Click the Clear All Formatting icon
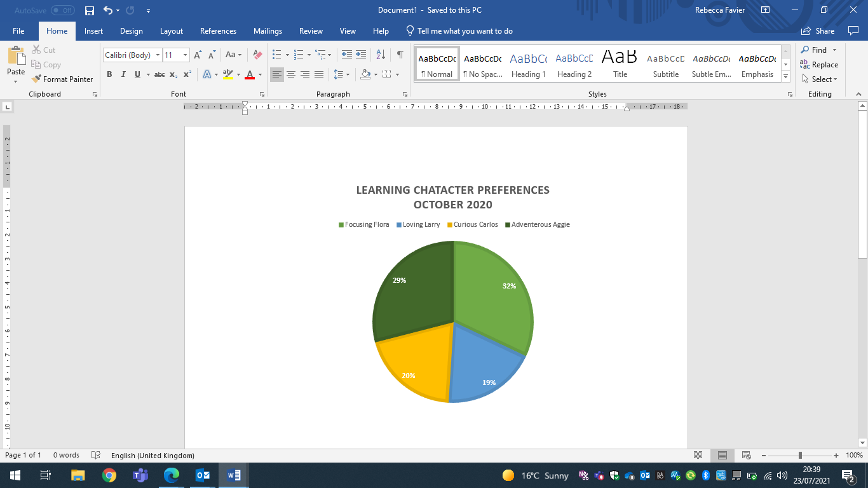The image size is (868, 488). (x=257, y=55)
